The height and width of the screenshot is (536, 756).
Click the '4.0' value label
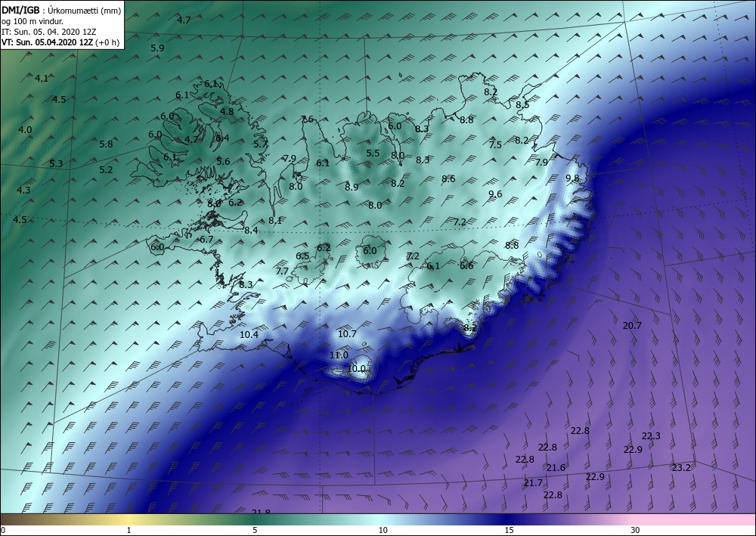pos(25,130)
